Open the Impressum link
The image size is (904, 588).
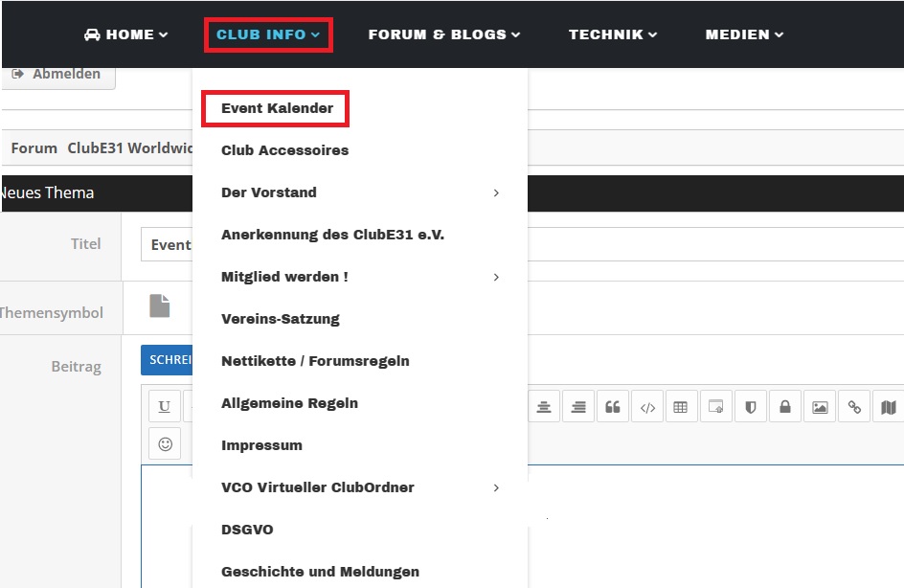coord(261,445)
